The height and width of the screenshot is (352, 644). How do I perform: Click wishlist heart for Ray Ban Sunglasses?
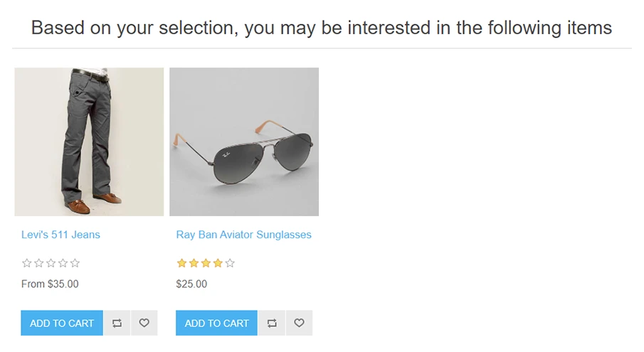299,323
